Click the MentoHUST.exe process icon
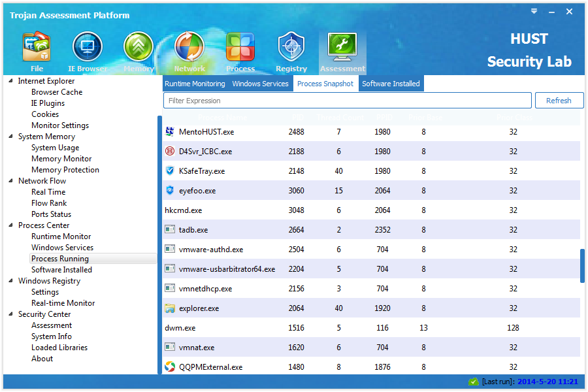The height and width of the screenshot is (392, 588). pyautogui.click(x=170, y=131)
